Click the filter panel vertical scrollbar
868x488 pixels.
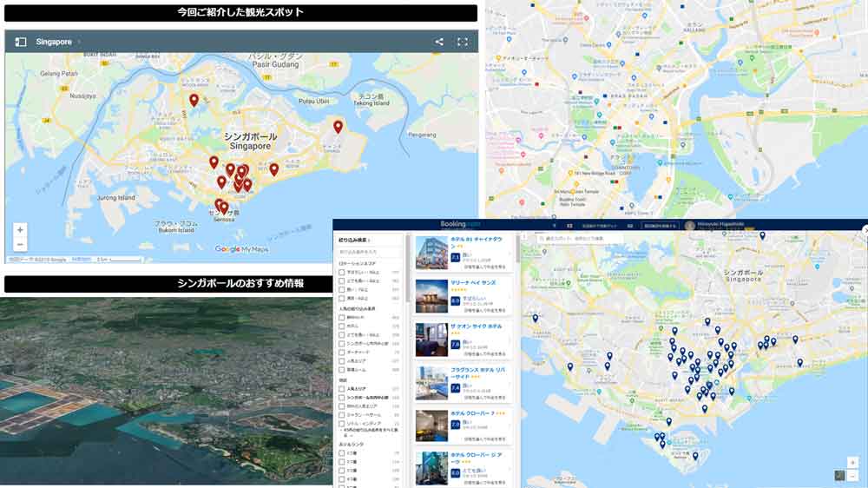pos(408,268)
